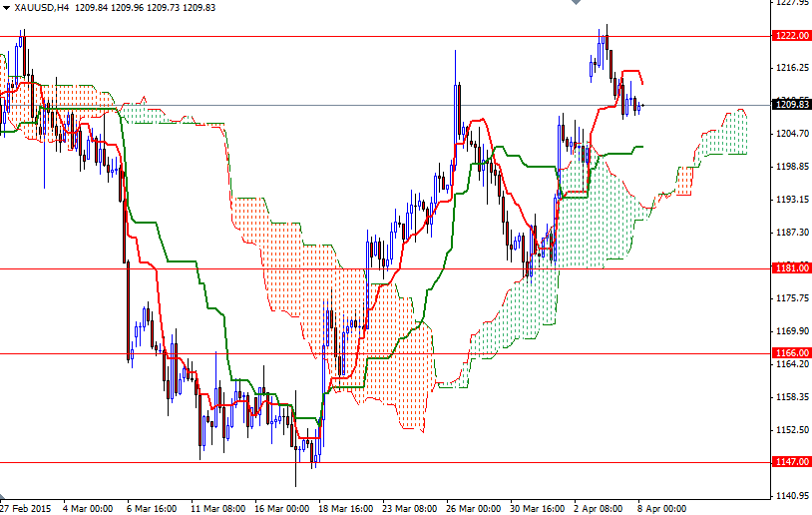812x515 pixels.
Task: Click the 1227.95 label on price scale
Action: pyautogui.click(x=790, y=3)
